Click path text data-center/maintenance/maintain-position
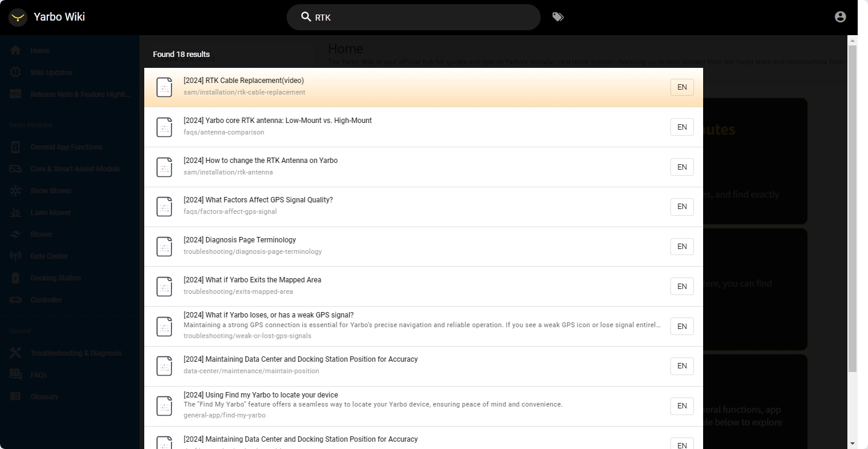This screenshot has height=449, width=868. click(x=251, y=371)
